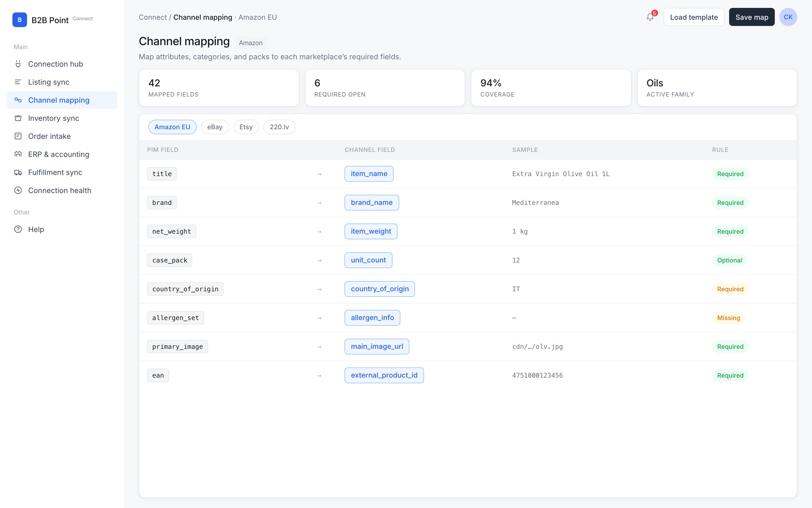Click the external_product_id channel field chip
812x508 pixels.
coord(384,375)
